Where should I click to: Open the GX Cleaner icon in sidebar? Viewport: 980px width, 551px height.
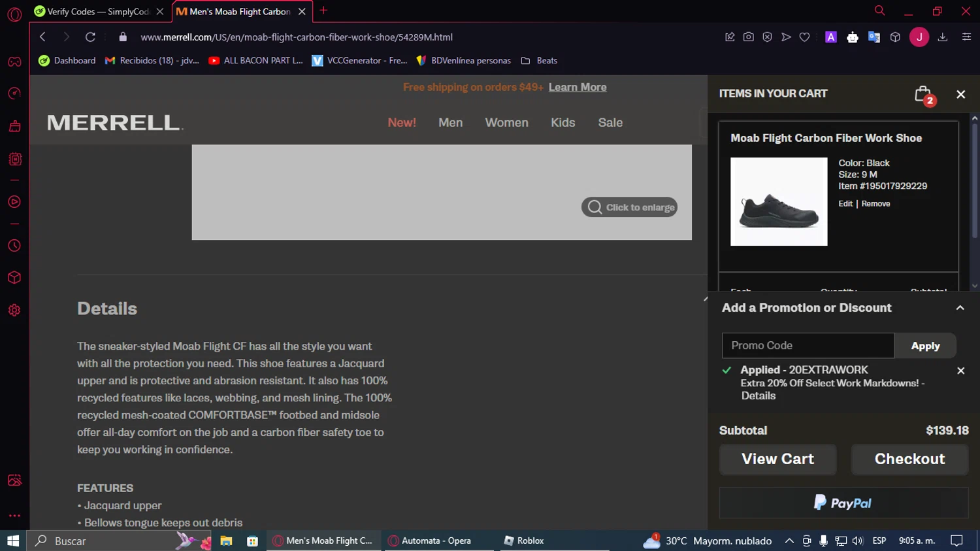(x=14, y=126)
